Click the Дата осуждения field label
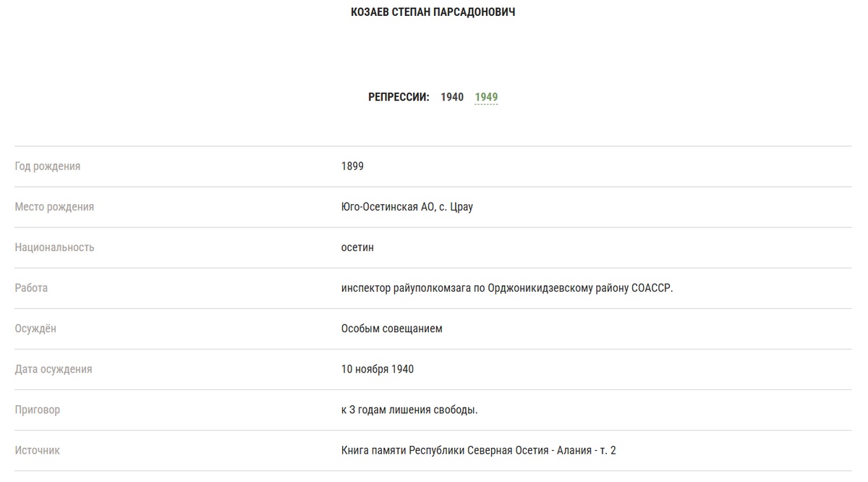Viewport: 868px width, 482px height. [x=54, y=369]
